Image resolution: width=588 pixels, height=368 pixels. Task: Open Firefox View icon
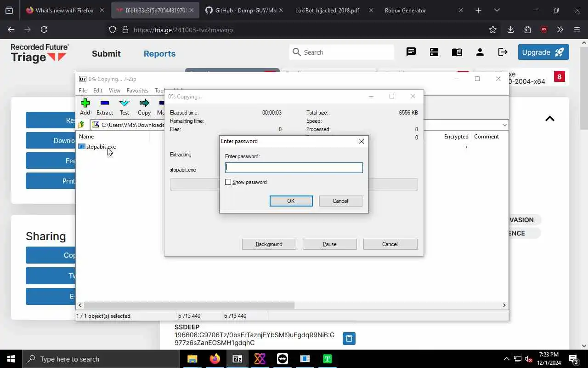point(9,10)
